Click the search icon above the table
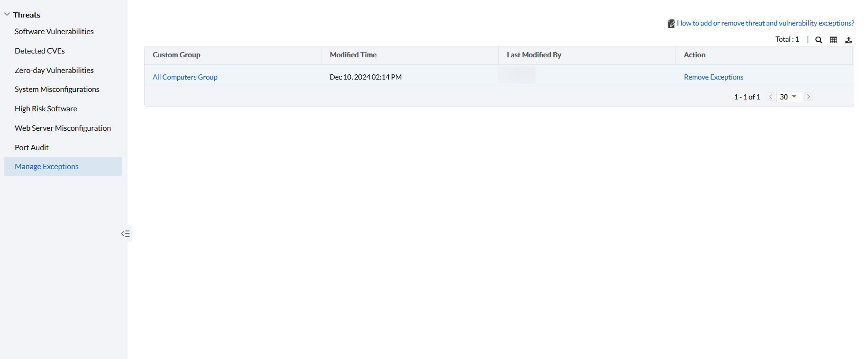Screen dimensions: 868x359 [818, 40]
